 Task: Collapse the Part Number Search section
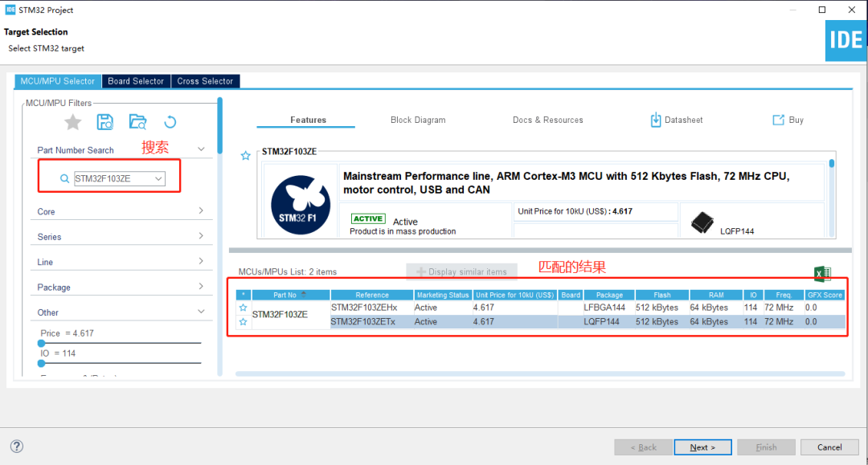click(x=201, y=149)
